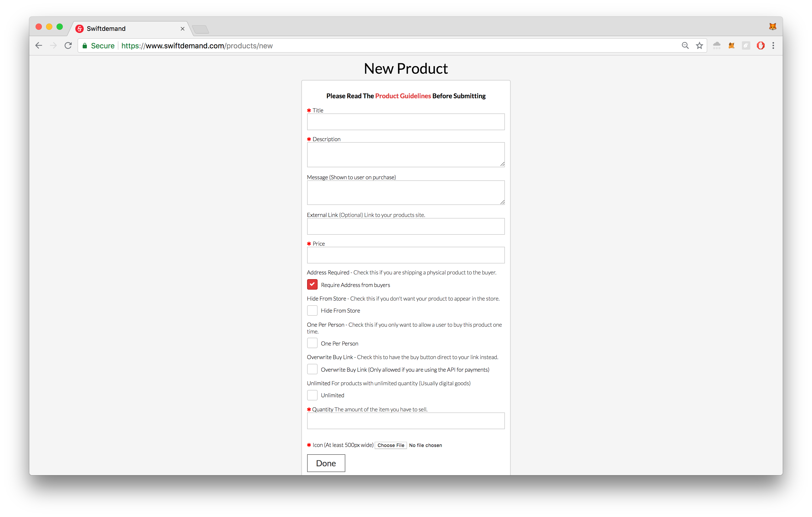Click the cloud extension icon
The image size is (812, 517).
pos(717,45)
